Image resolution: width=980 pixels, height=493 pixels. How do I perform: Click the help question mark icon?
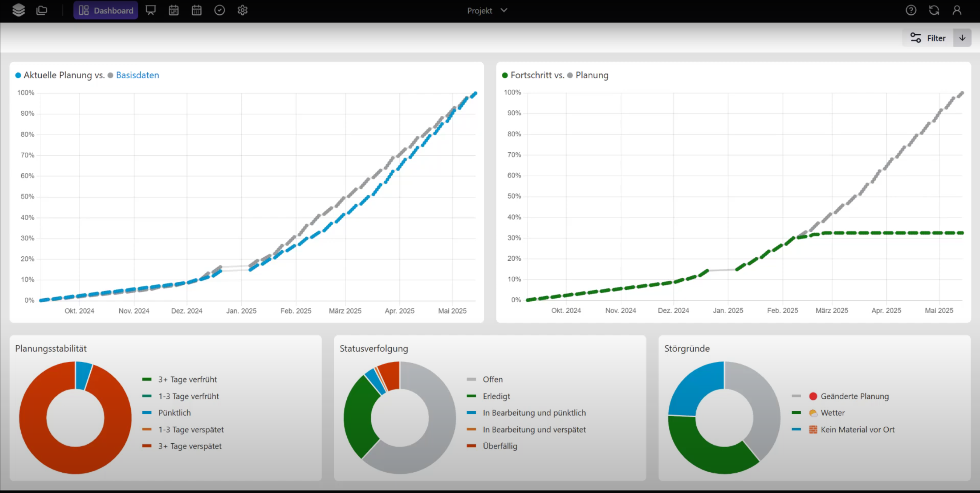click(x=911, y=10)
